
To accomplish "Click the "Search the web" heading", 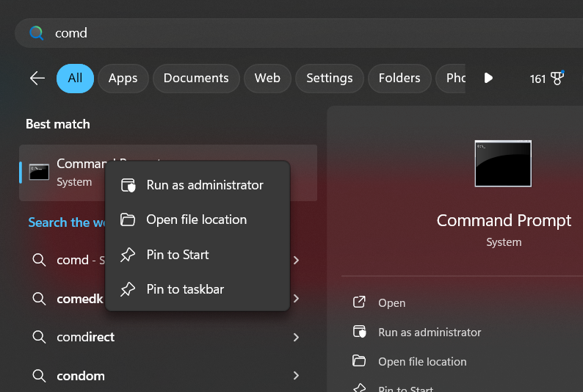I will [66, 222].
